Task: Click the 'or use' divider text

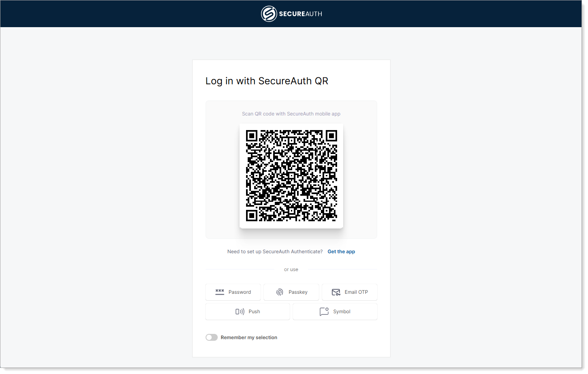Action: point(291,269)
